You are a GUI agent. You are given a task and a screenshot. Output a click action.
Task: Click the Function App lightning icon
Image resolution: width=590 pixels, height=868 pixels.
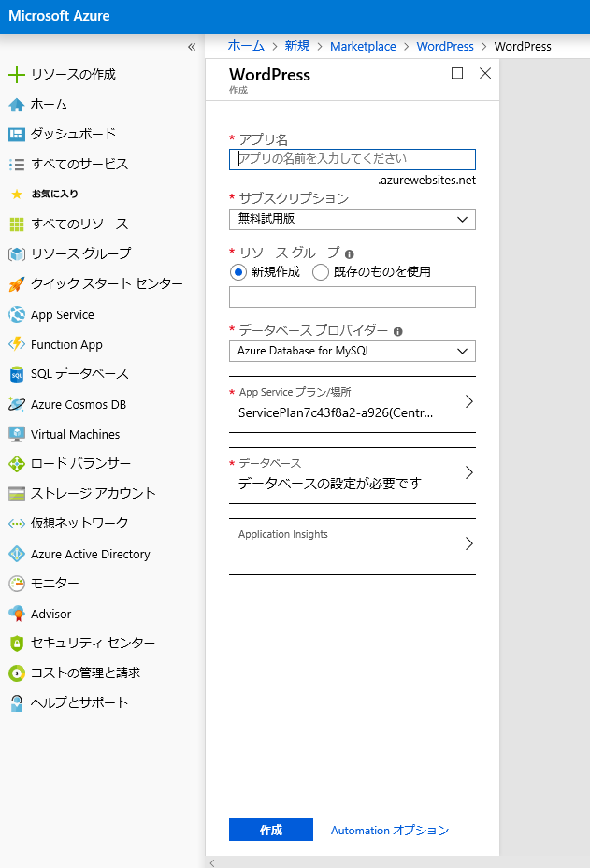click(x=17, y=344)
